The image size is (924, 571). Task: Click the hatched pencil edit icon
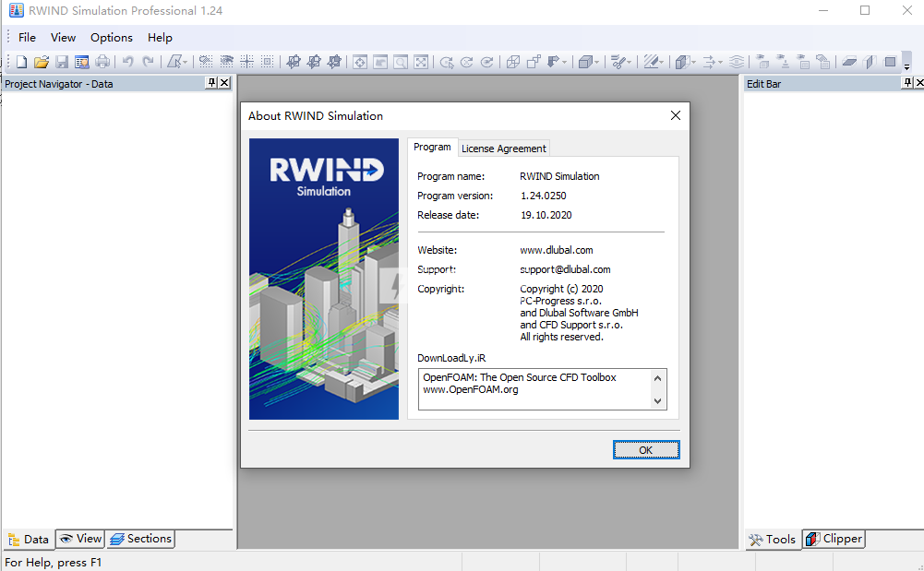click(x=651, y=62)
